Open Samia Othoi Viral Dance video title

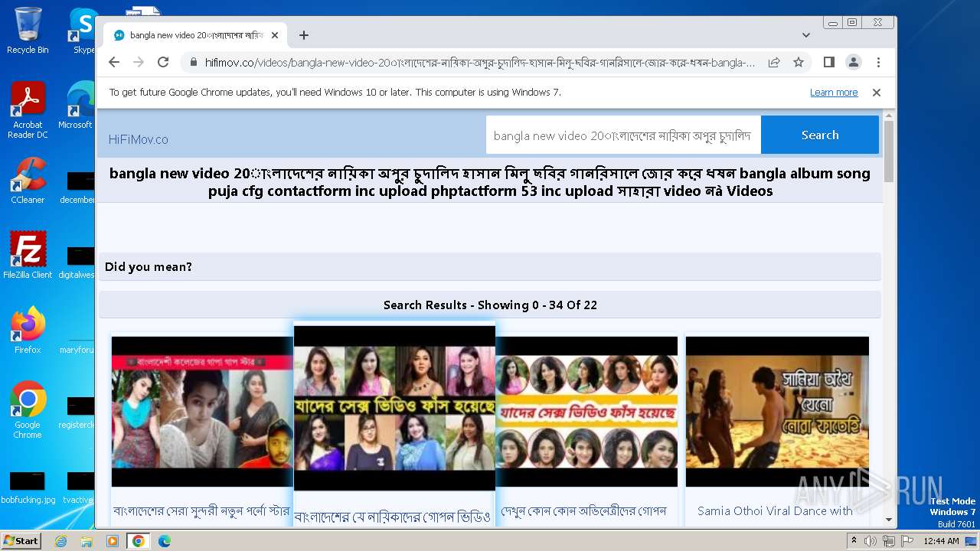click(775, 511)
